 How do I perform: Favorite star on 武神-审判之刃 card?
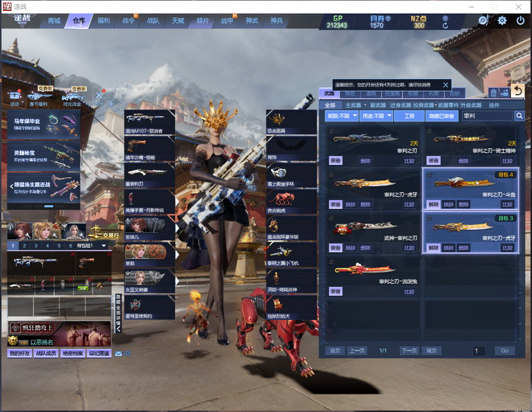point(332,218)
